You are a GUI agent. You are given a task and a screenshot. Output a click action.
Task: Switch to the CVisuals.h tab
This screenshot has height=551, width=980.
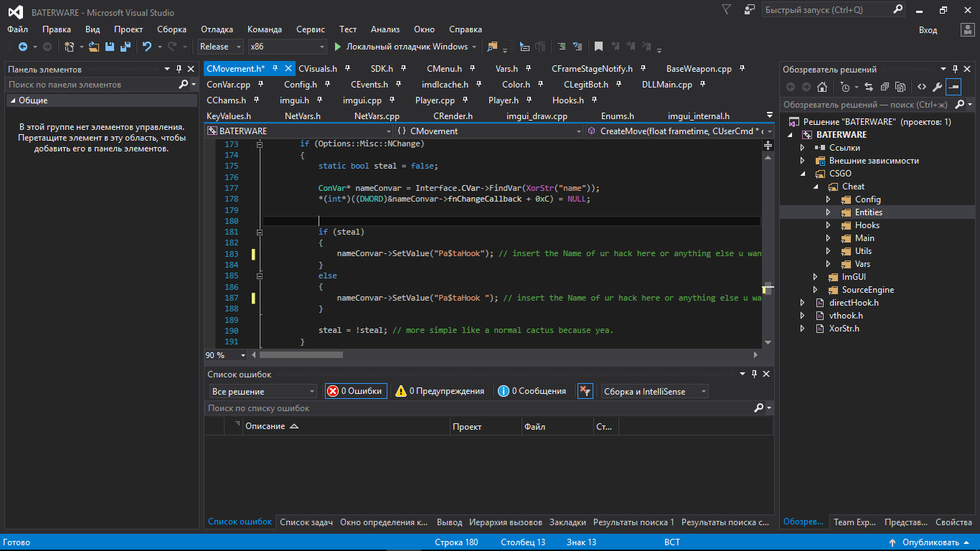pos(318,69)
